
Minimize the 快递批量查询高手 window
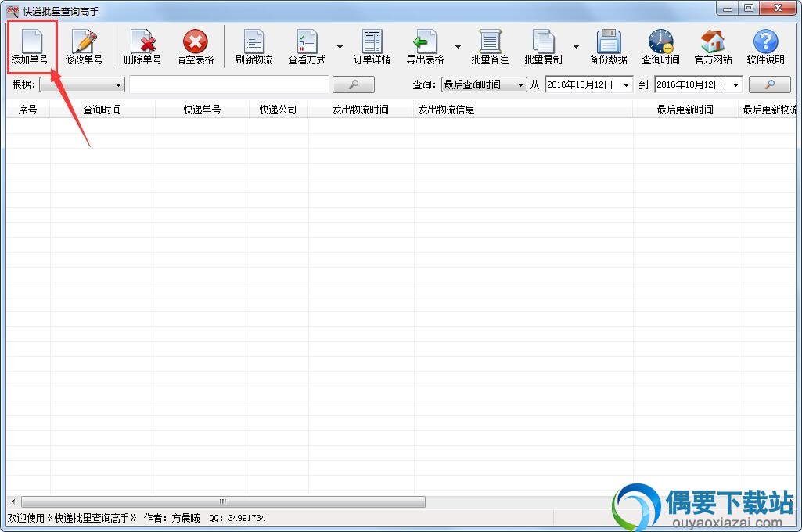point(728,9)
